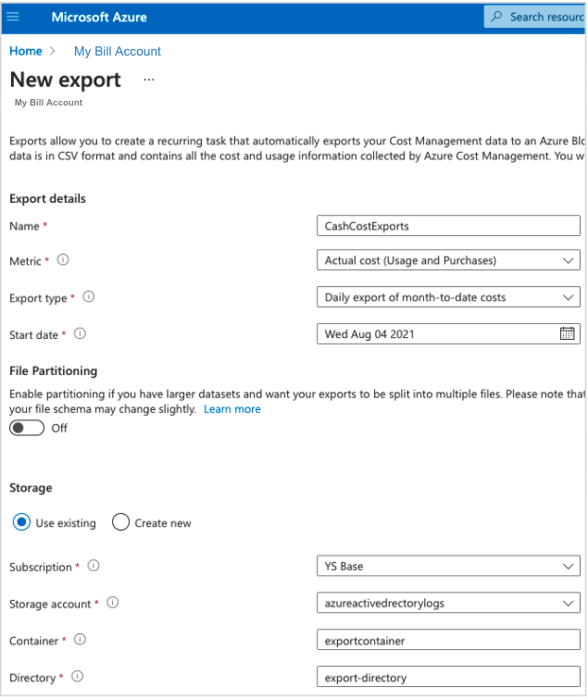Click the info icon beside Subscription

point(94,567)
